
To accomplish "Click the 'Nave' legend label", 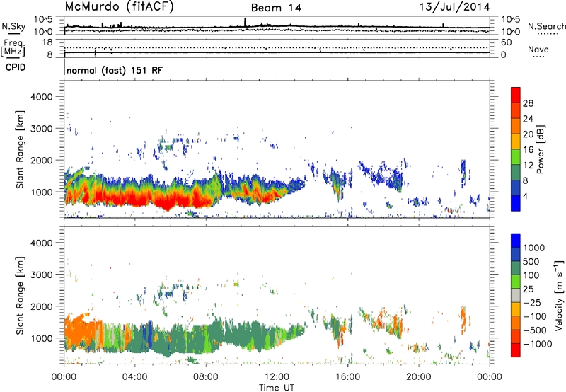I will pyautogui.click(x=538, y=49).
